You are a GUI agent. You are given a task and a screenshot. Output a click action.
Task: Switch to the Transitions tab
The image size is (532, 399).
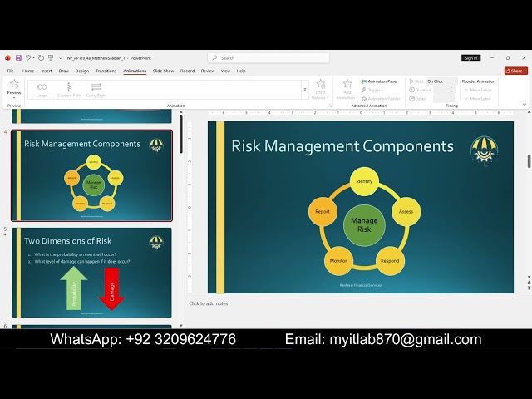(106, 71)
